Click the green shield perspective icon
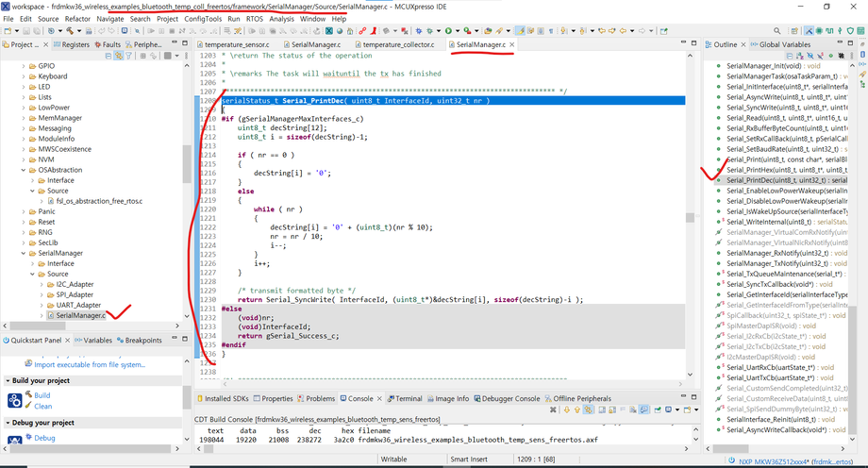Screen dimensions: 868x468 [850, 30]
